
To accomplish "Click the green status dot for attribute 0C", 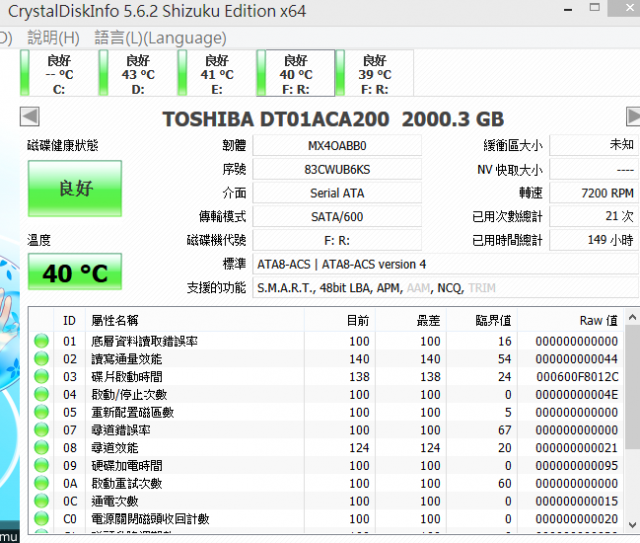I will coord(41,501).
